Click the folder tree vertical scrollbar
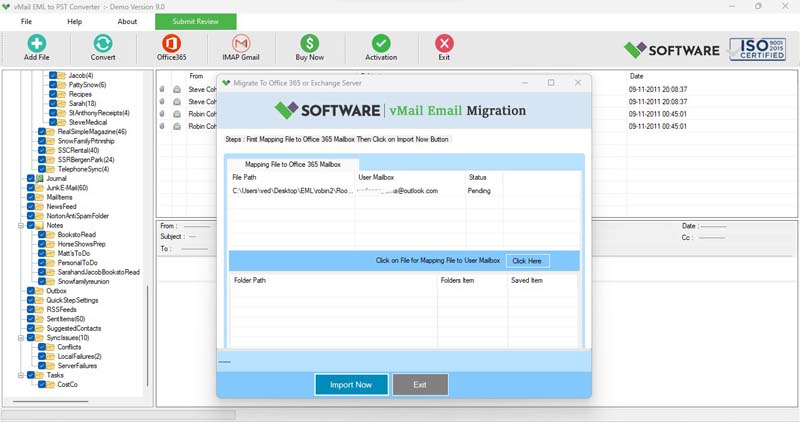Screen dimensions: 800x422 pyautogui.click(x=148, y=334)
